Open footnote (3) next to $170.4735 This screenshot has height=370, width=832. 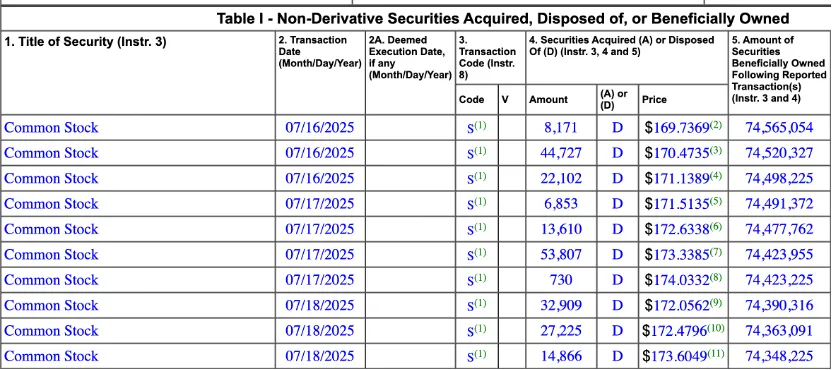coord(716,150)
